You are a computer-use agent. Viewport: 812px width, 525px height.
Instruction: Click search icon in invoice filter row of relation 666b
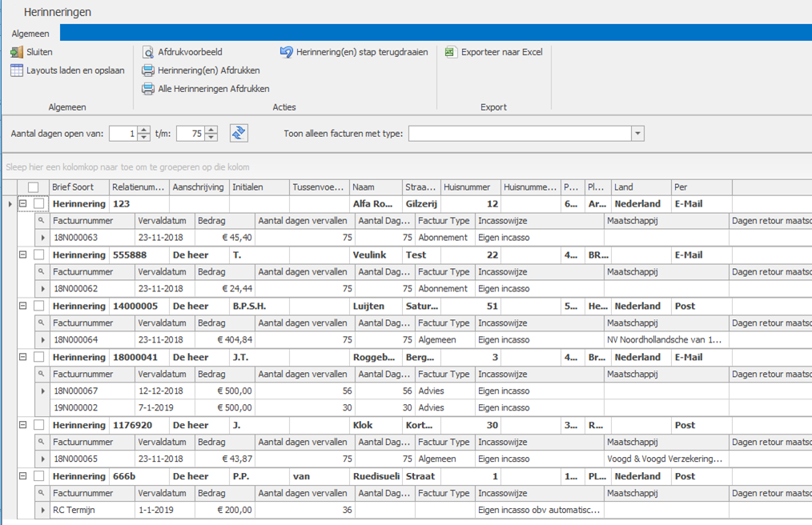coord(41,492)
